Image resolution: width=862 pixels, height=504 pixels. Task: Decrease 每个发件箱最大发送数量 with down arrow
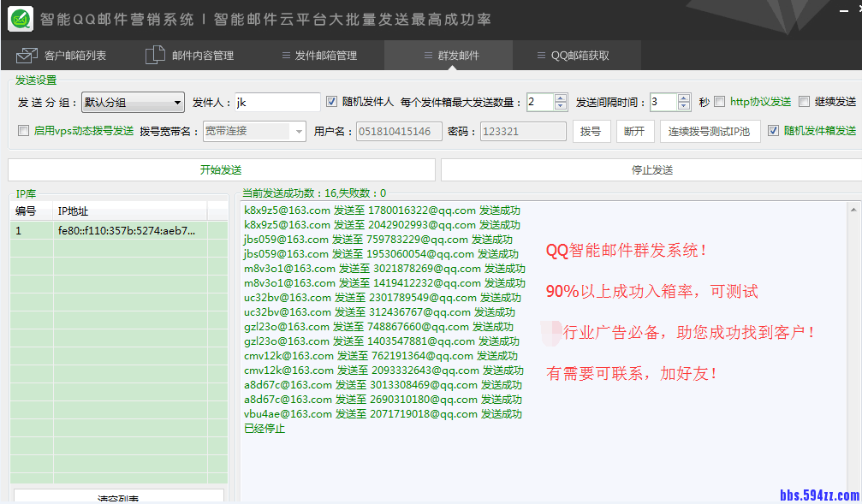coord(560,106)
